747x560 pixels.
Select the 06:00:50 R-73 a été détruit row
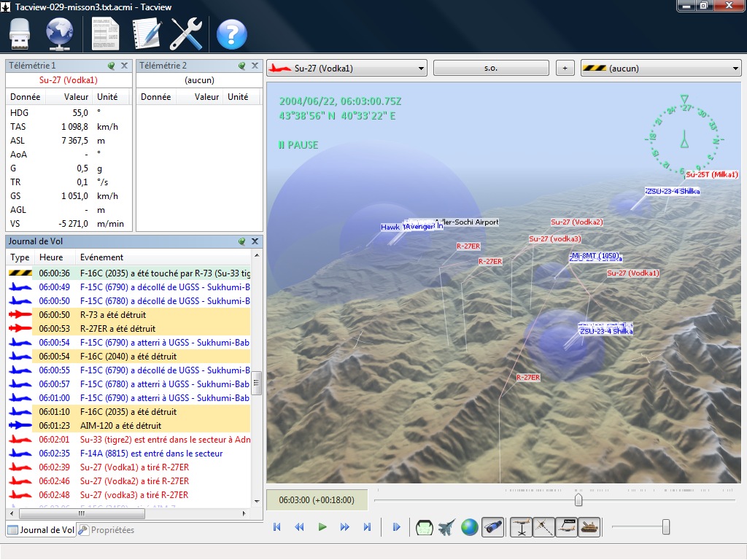128,315
